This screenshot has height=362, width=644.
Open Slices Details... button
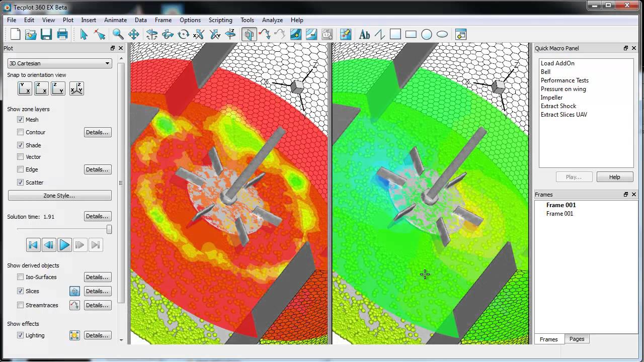(x=98, y=291)
